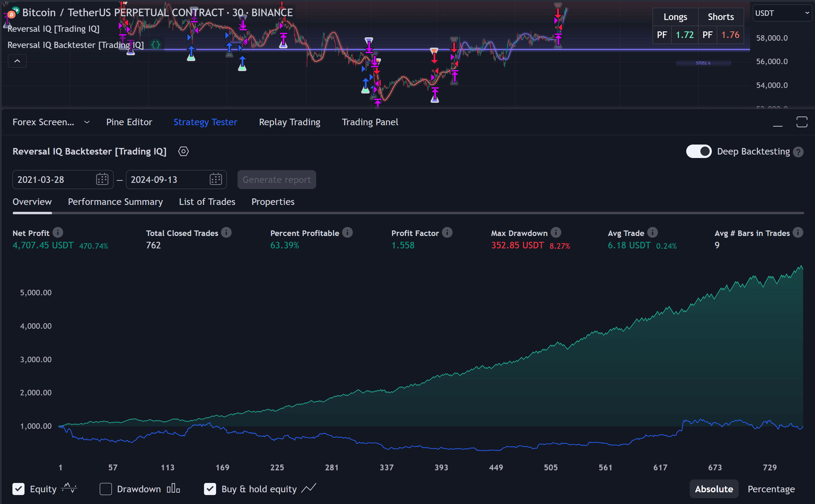Click the Bitcoin / TetherUS symbol title

coord(157,13)
